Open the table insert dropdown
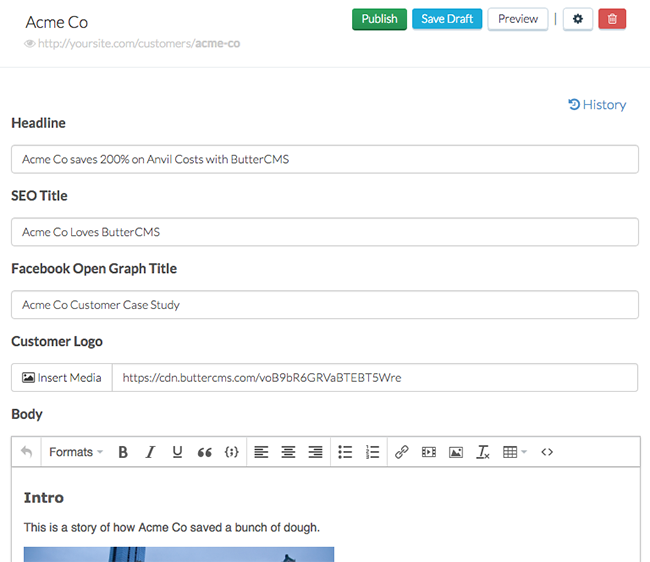Screen dimensions: 650x562 tap(514, 452)
